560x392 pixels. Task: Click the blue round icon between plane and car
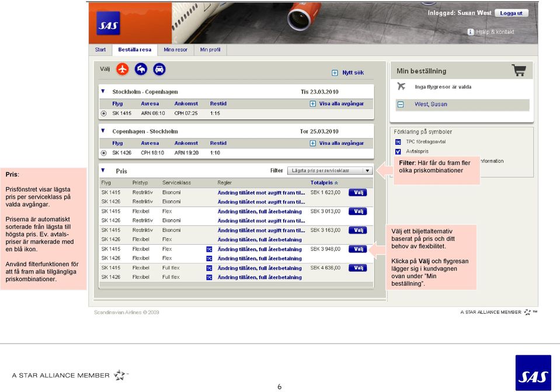click(x=141, y=69)
